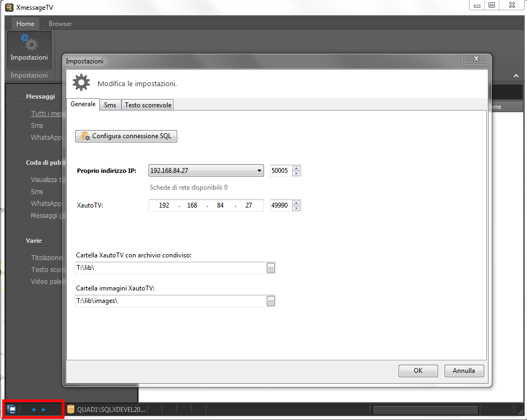This screenshot has width=527, height=420.
Task: Open Tutti i messaggi link in sidebar
Action: (x=47, y=114)
